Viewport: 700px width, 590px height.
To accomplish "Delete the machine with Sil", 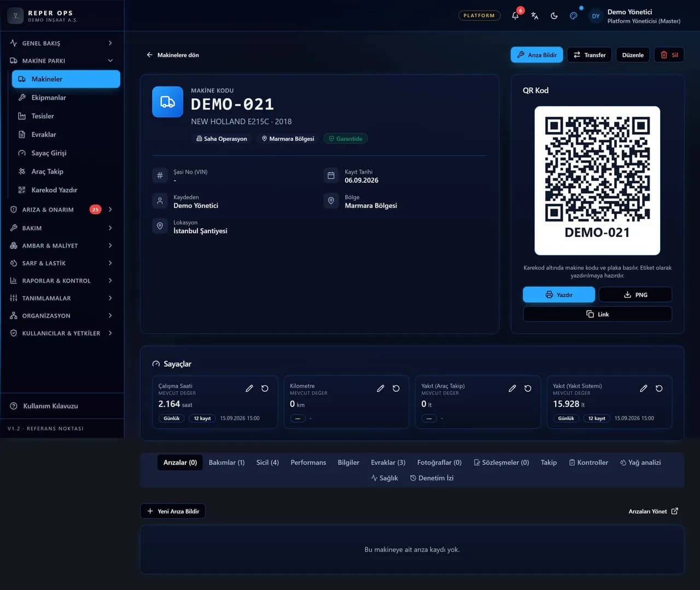I will [x=669, y=55].
